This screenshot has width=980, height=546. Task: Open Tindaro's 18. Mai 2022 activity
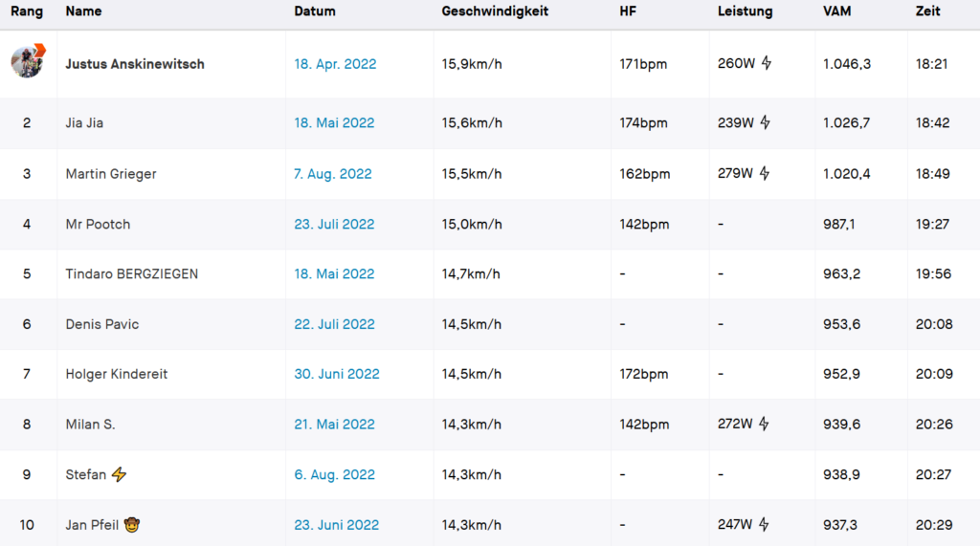click(334, 273)
